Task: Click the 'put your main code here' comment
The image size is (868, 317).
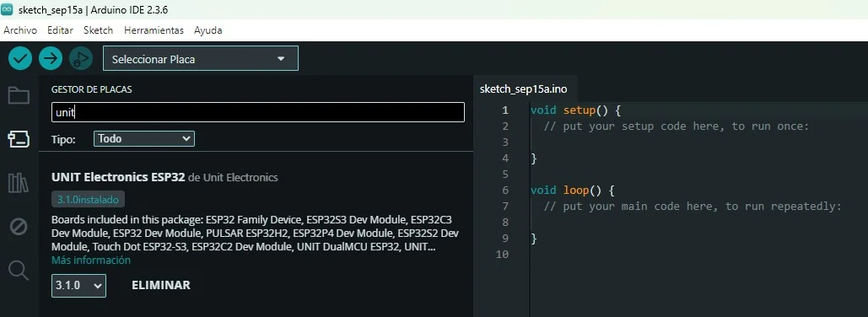Action: [x=693, y=207]
